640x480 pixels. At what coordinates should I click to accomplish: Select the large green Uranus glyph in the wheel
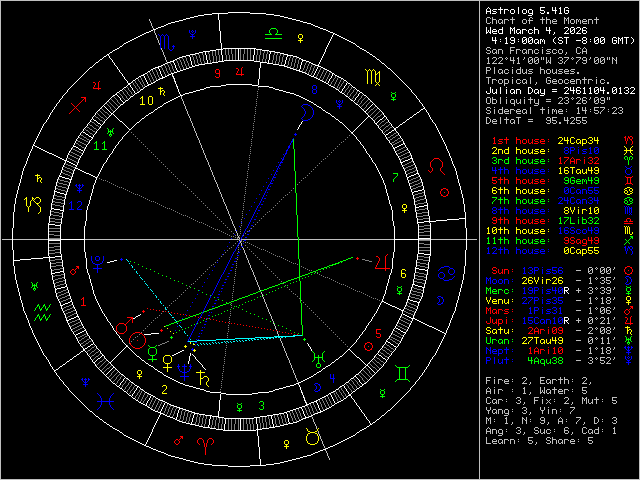318,359
